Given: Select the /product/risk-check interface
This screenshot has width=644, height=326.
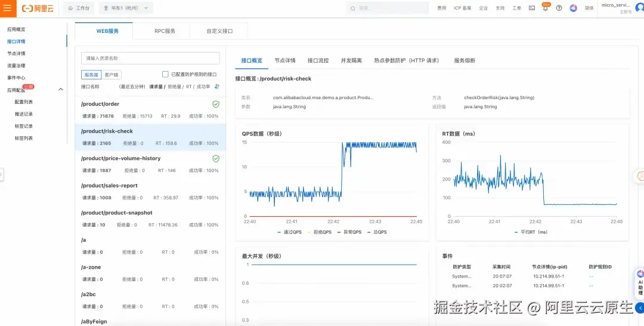Looking at the screenshot, I should (x=150, y=137).
